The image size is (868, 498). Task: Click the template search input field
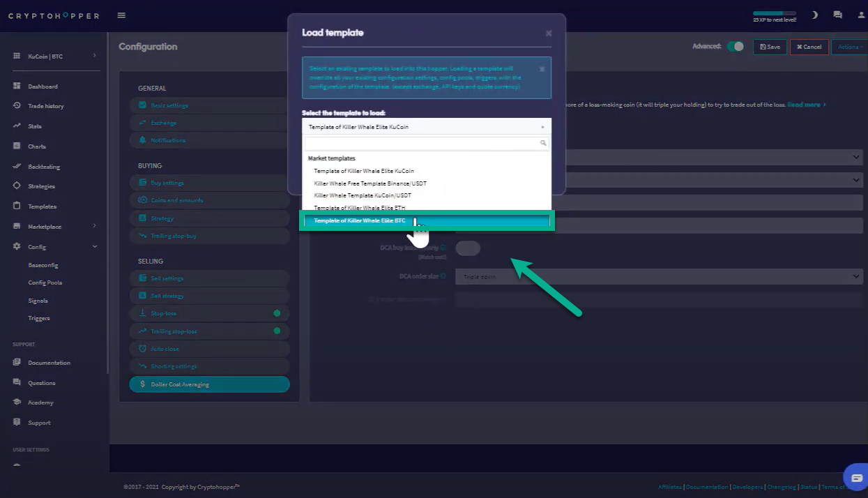(x=422, y=143)
